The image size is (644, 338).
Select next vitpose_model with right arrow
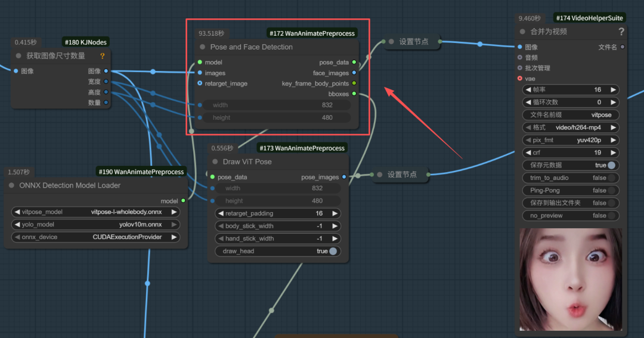tap(174, 212)
